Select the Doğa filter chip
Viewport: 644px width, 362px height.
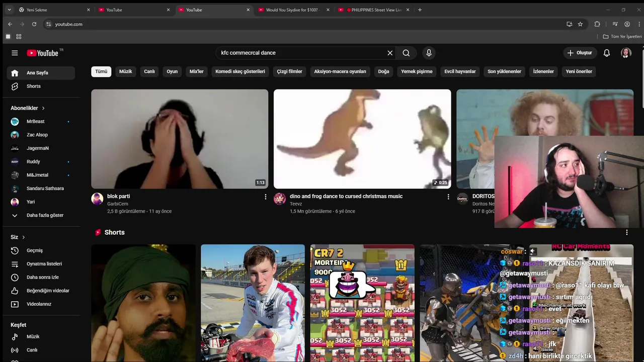383,71
